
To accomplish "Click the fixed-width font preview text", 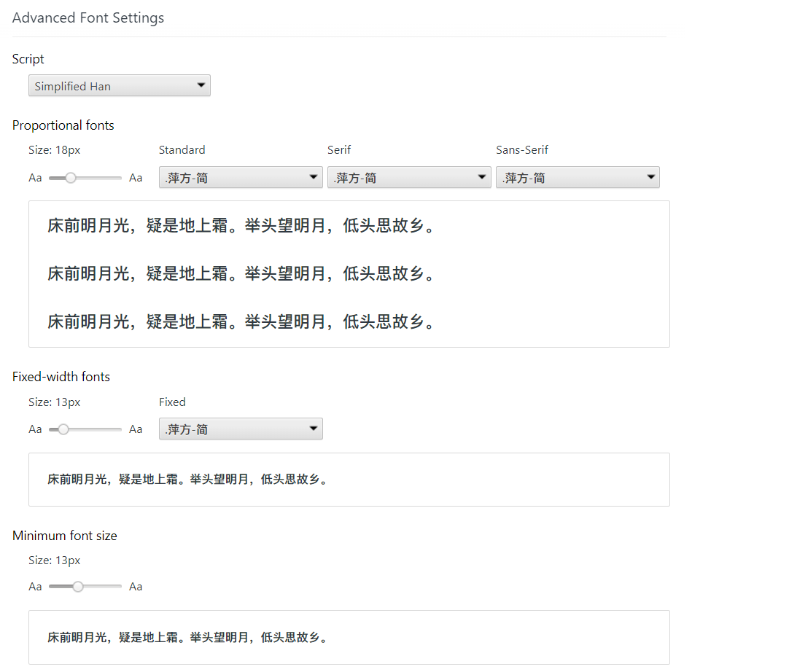I will 187,480.
